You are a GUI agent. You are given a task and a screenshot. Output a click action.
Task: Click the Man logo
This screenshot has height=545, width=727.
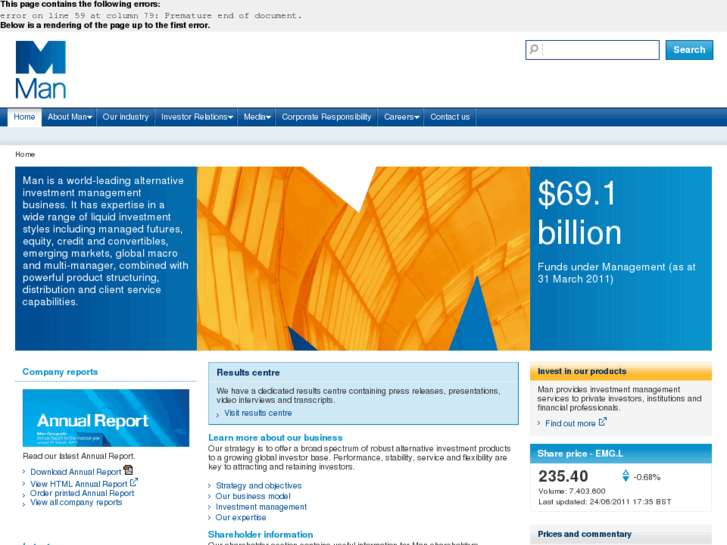[x=41, y=70]
